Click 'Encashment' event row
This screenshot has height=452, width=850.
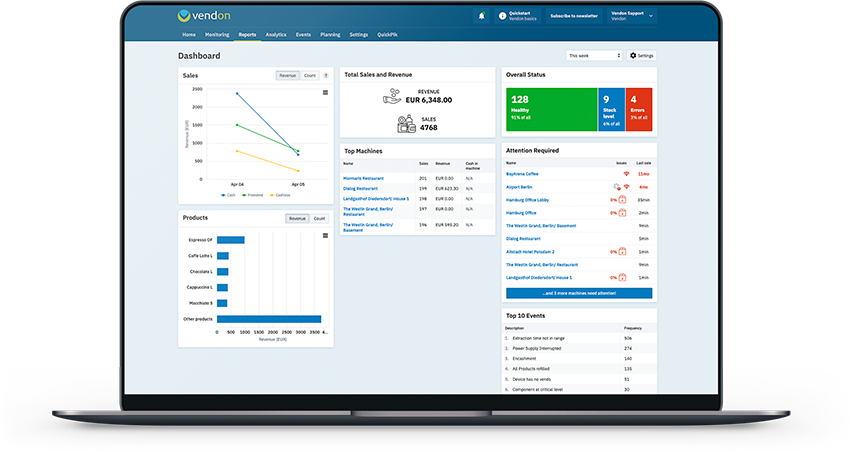[579, 359]
